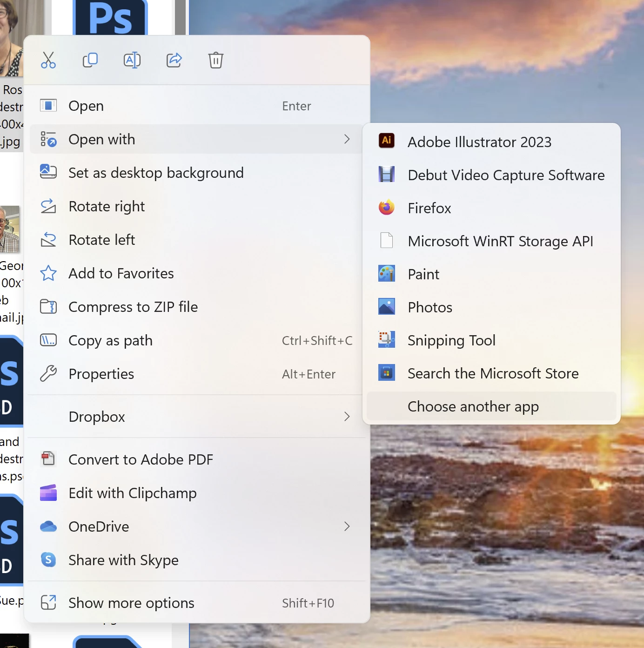
Task: Click the Rotate right arrow icon
Action: [x=48, y=206]
